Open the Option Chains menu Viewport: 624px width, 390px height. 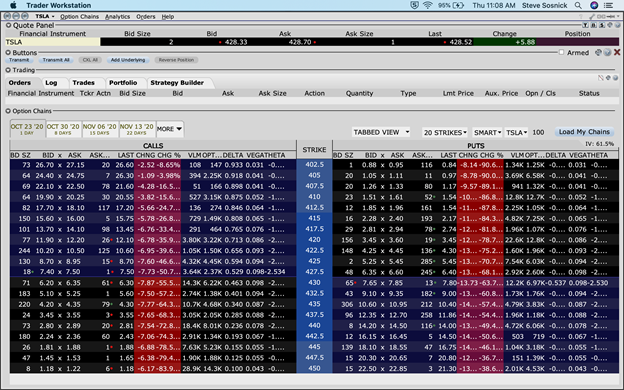coord(79,16)
